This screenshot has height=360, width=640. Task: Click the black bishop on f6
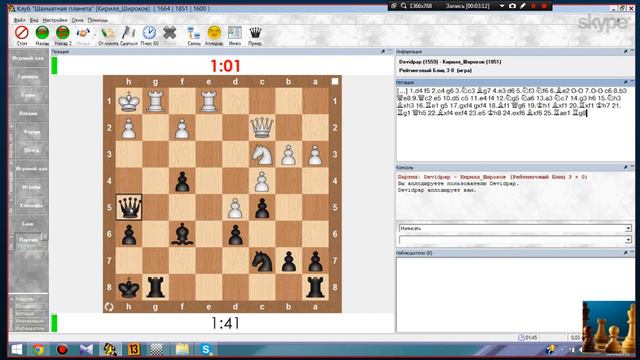click(x=182, y=234)
